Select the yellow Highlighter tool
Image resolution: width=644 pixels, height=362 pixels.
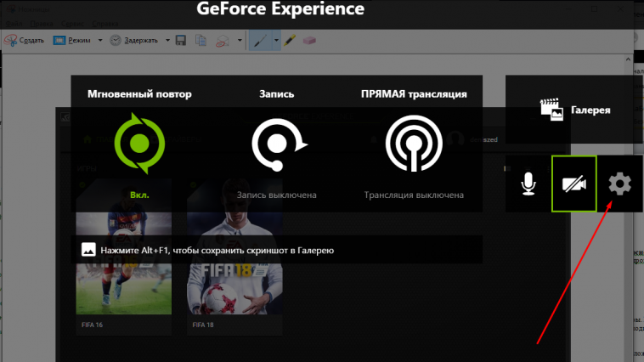pos(290,40)
